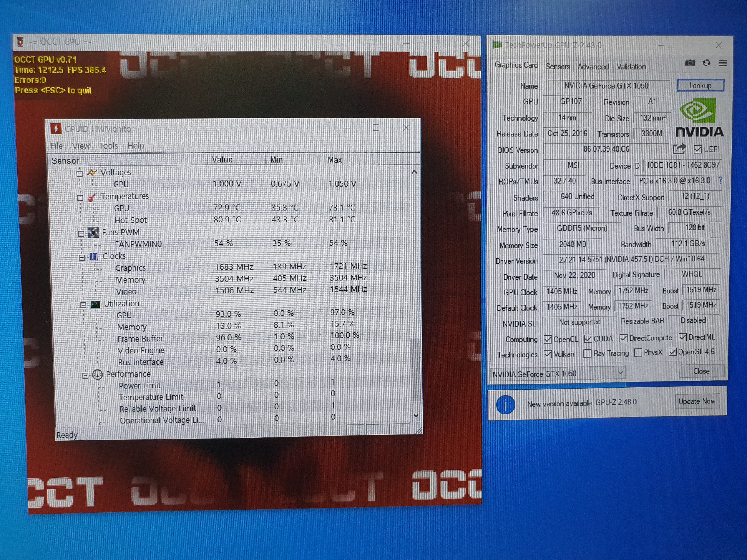Select the Graphics Card tab
This screenshot has height=560, width=747.
coord(516,65)
